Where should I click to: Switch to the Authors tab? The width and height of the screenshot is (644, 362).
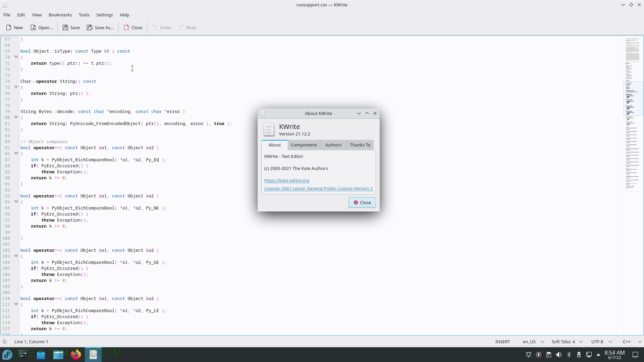click(x=333, y=145)
